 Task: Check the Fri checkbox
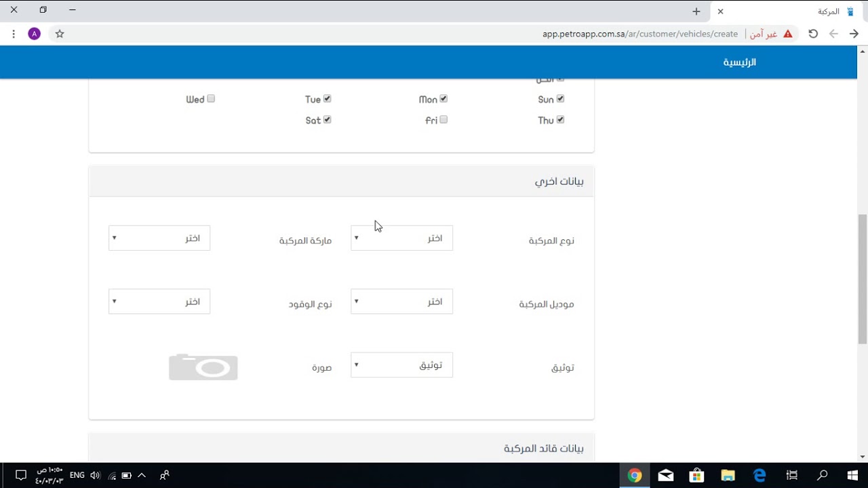pos(443,119)
